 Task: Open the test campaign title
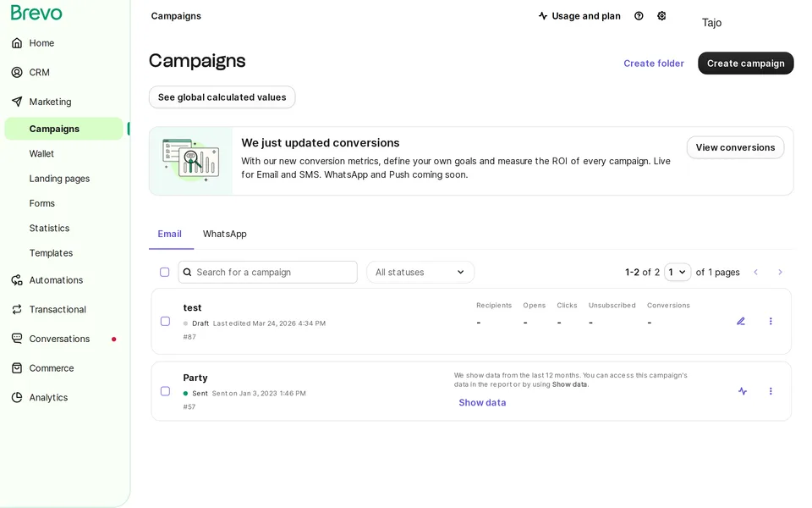192,307
